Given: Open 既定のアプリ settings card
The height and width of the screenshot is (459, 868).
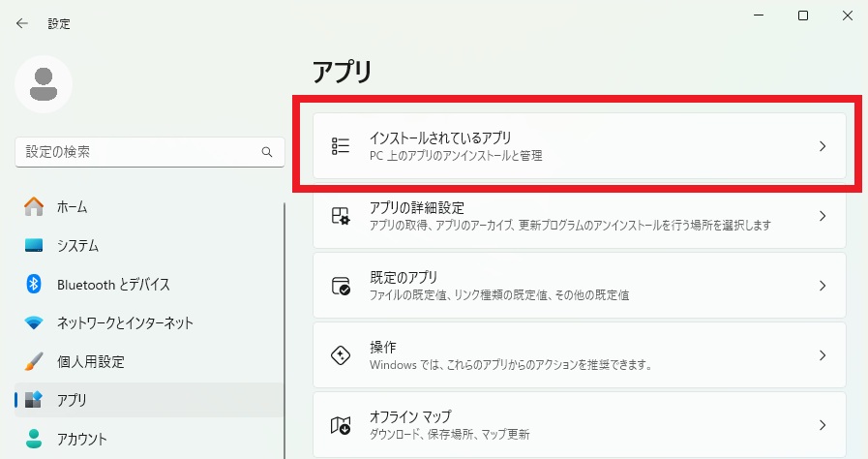Looking at the screenshot, I should click(x=579, y=286).
